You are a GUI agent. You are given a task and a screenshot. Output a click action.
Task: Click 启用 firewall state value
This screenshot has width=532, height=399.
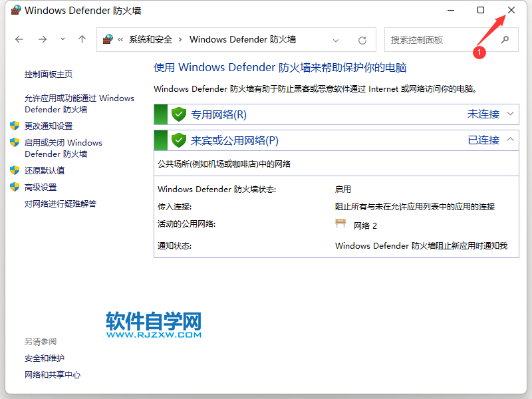(x=342, y=189)
